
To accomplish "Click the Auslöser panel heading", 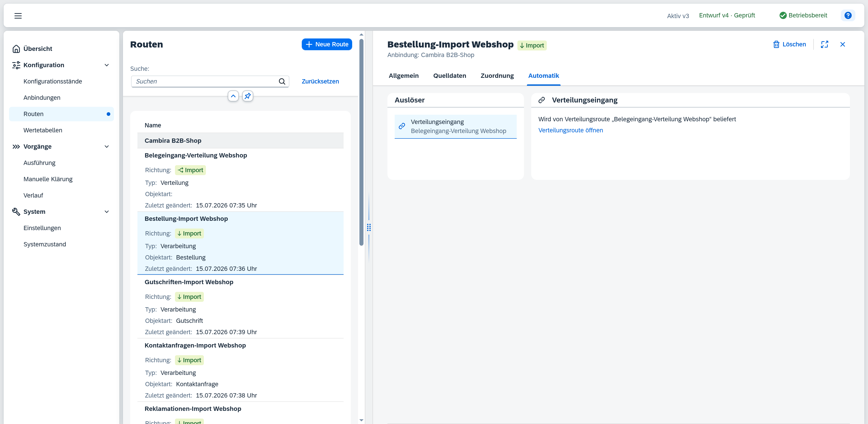I will (409, 100).
